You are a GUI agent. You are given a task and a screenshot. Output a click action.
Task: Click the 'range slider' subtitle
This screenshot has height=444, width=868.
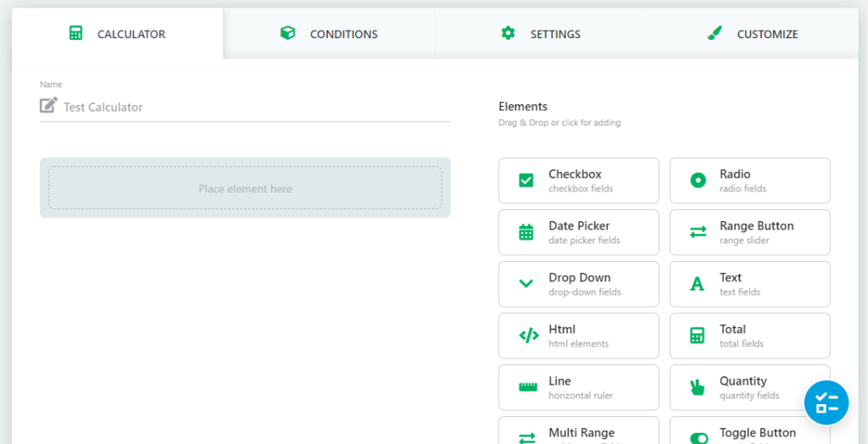(x=744, y=241)
